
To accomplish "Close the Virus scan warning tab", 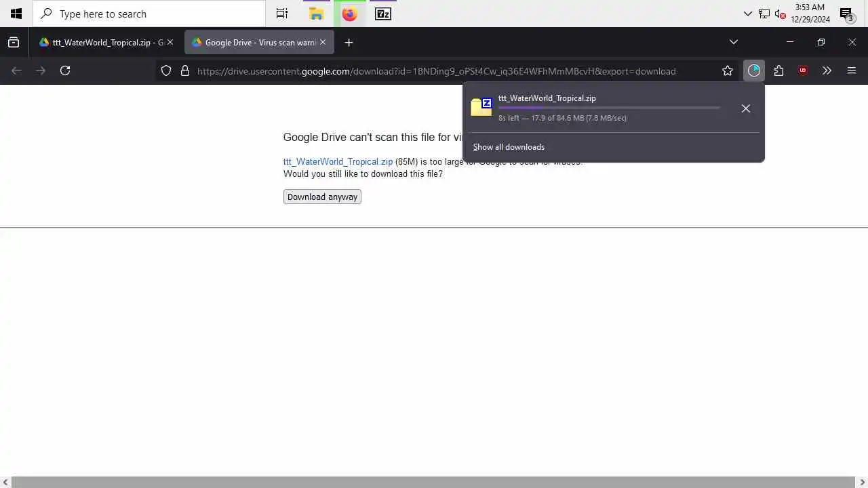I will tap(323, 42).
